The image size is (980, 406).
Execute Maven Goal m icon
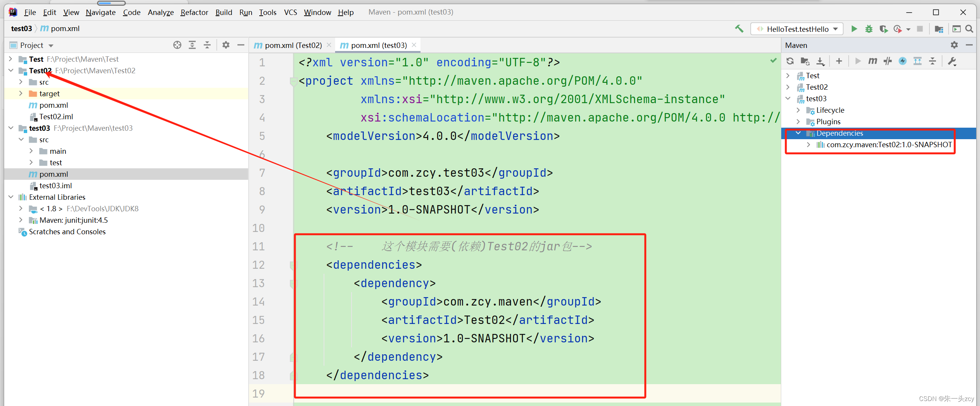pos(872,61)
